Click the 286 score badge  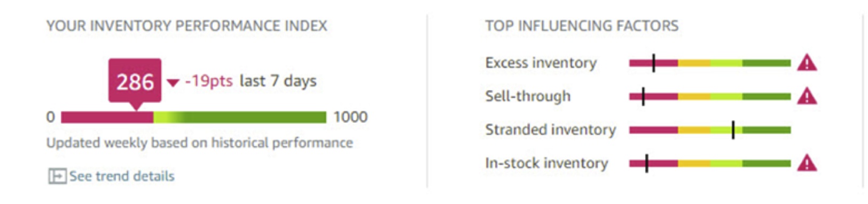[135, 82]
